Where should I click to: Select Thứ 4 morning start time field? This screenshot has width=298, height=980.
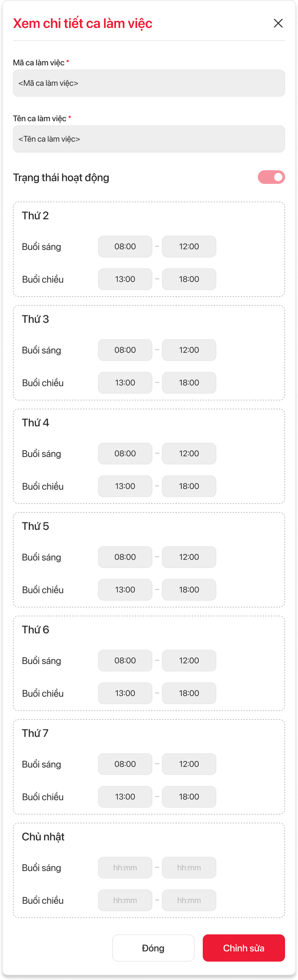pyautogui.click(x=125, y=454)
